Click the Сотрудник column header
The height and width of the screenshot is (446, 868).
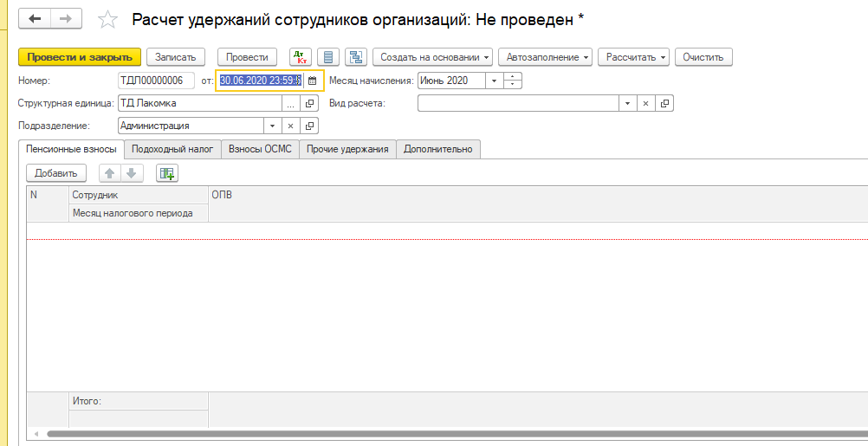tap(139, 196)
